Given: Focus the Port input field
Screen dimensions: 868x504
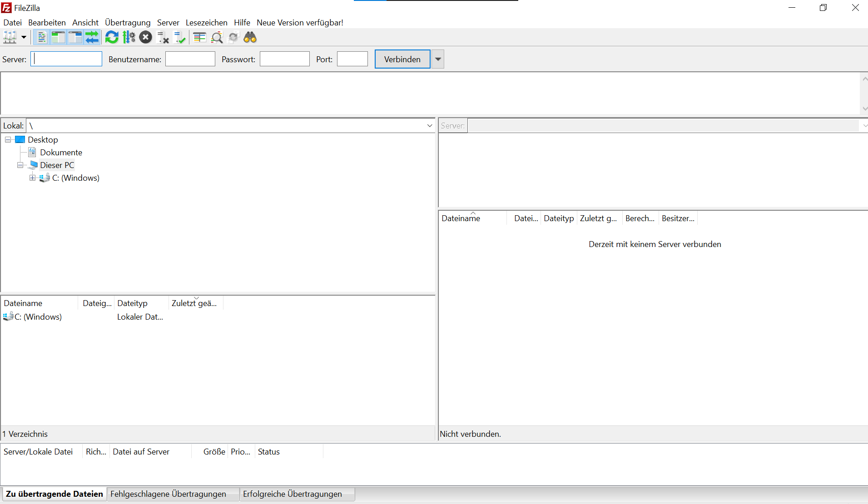Looking at the screenshot, I should pyautogui.click(x=352, y=59).
